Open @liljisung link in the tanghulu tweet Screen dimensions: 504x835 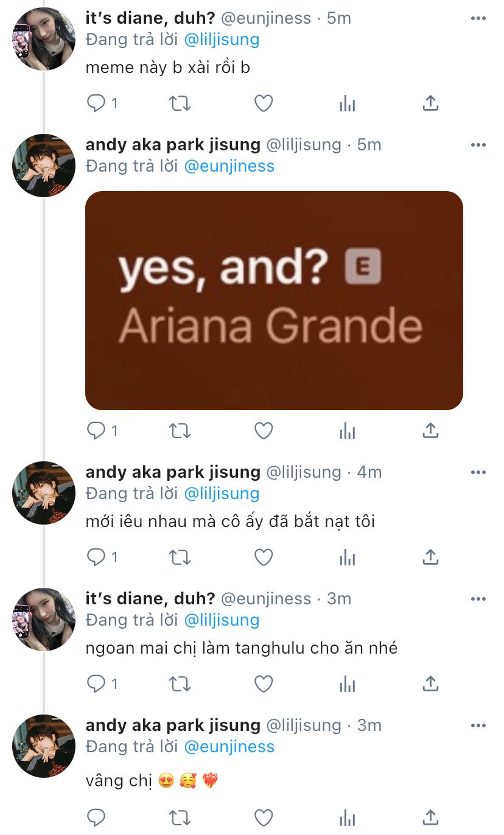222,620
